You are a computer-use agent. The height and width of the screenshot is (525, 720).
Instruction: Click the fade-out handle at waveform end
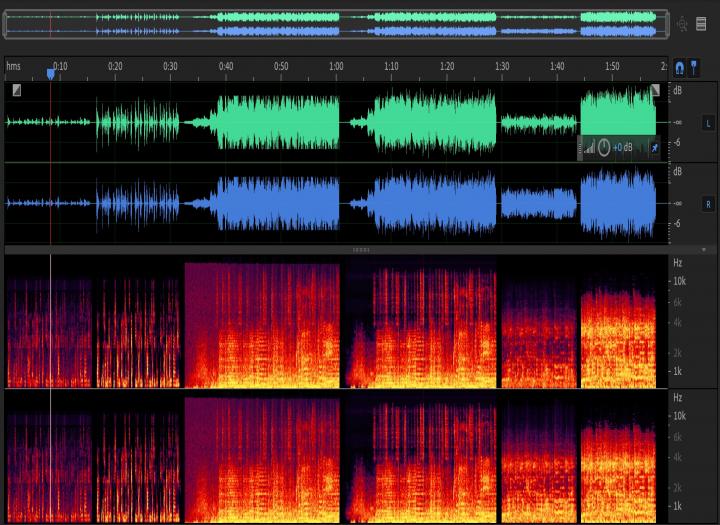(x=655, y=90)
